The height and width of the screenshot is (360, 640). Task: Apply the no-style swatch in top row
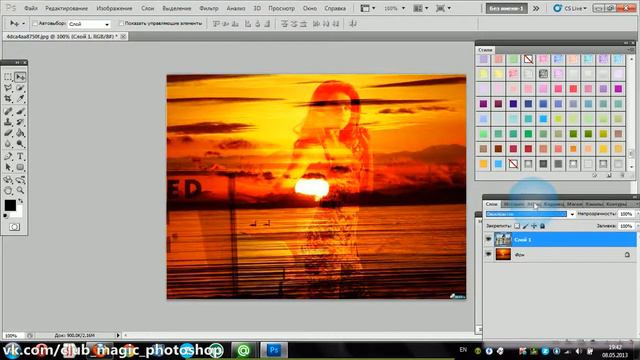click(x=528, y=59)
